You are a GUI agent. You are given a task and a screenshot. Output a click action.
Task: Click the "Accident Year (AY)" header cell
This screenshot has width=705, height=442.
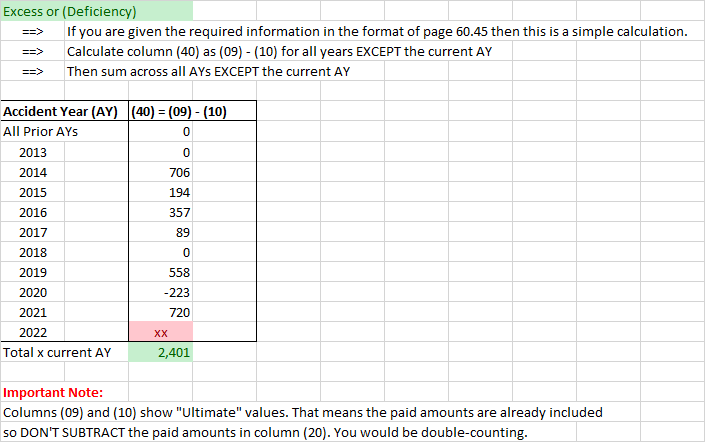click(65, 111)
